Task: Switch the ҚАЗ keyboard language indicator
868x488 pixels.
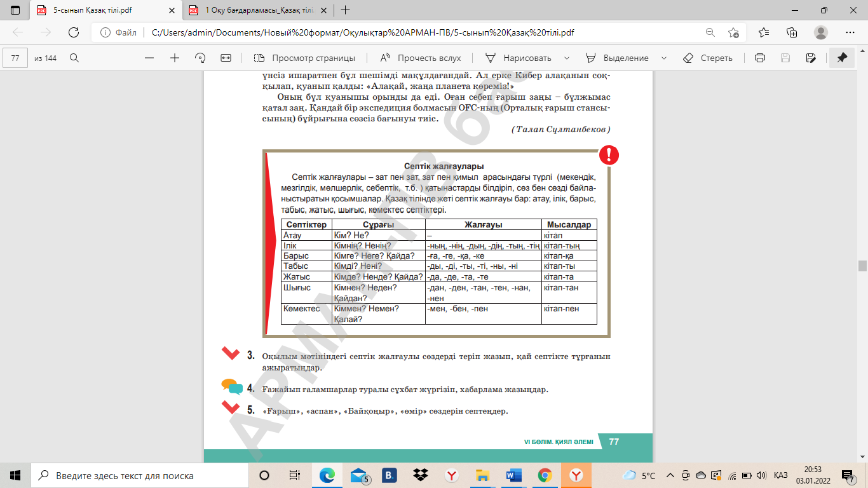Action: pos(781,475)
